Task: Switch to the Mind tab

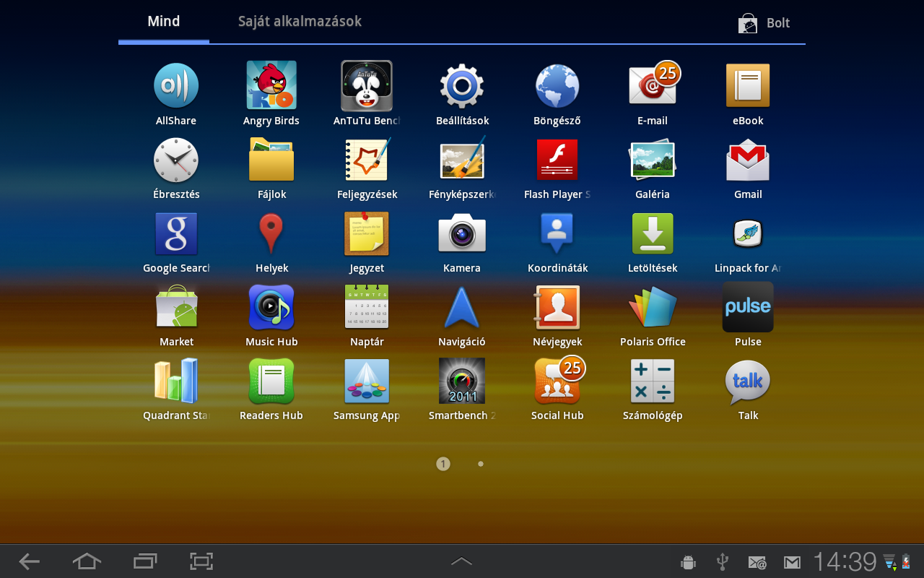Action: point(164,22)
